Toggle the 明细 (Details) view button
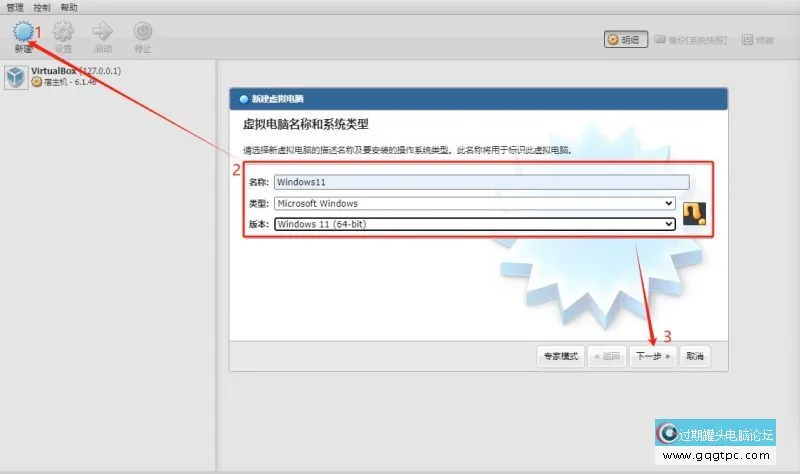 point(626,40)
